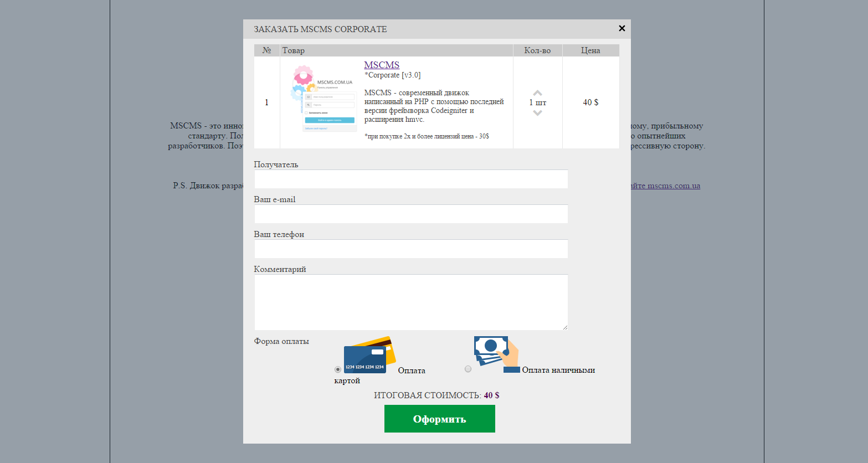The height and width of the screenshot is (463, 868).
Task: Click into the Комментарий text area
Action: (x=411, y=302)
